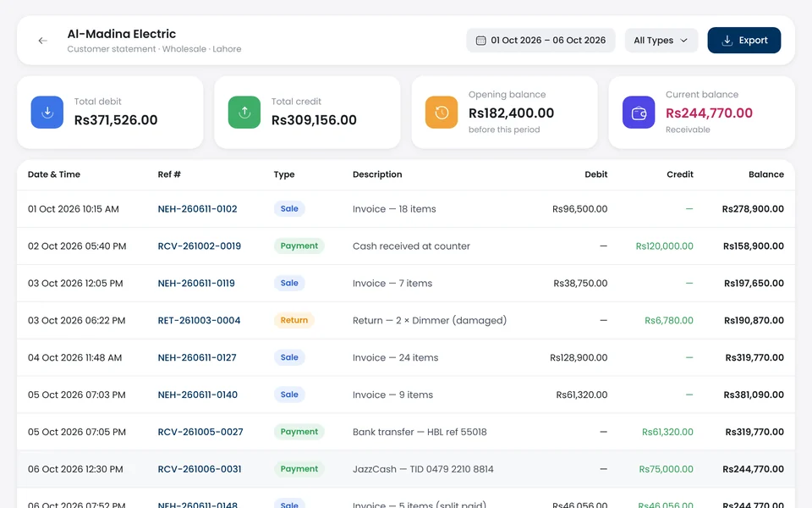Click the green Total credit upload icon

pos(244,112)
